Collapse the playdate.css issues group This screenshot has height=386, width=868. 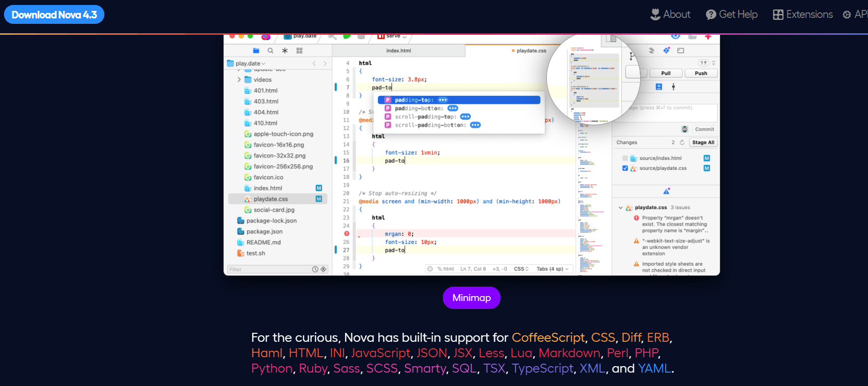point(620,208)
